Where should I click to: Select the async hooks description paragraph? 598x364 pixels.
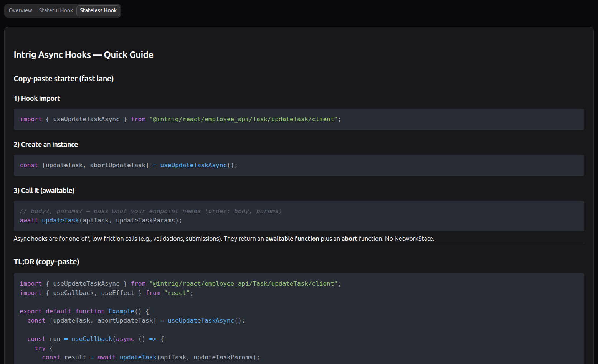[224, 238]
